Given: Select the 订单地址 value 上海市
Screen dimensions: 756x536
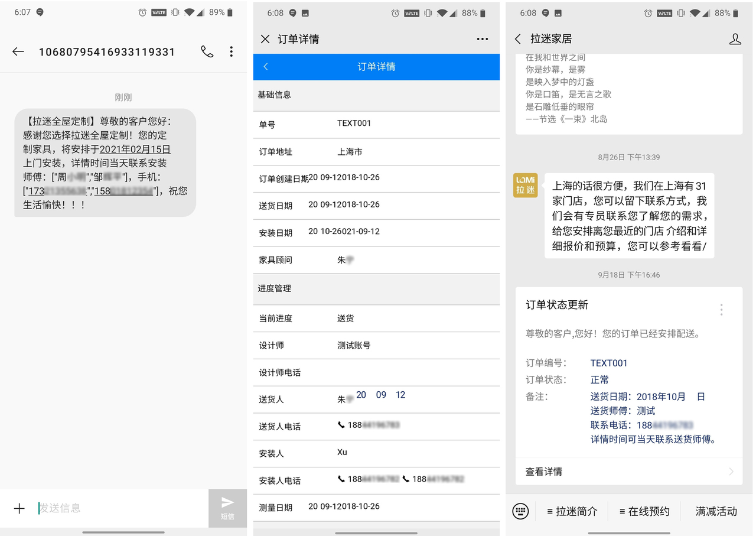Looking at the screenshot, I should [350, 152].
